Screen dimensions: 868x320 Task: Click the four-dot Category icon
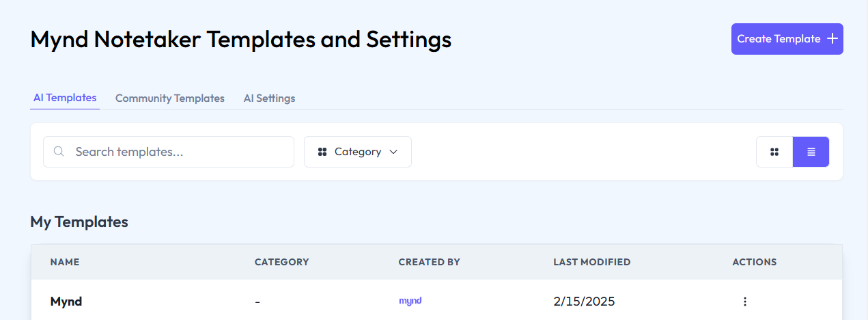click(322, 152)
